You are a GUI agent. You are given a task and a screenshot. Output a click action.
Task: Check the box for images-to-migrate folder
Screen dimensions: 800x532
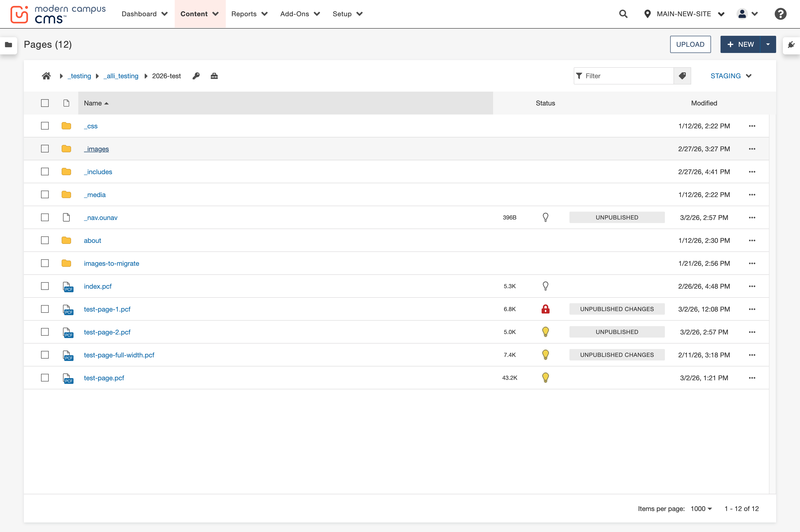(x=45, y=263)
